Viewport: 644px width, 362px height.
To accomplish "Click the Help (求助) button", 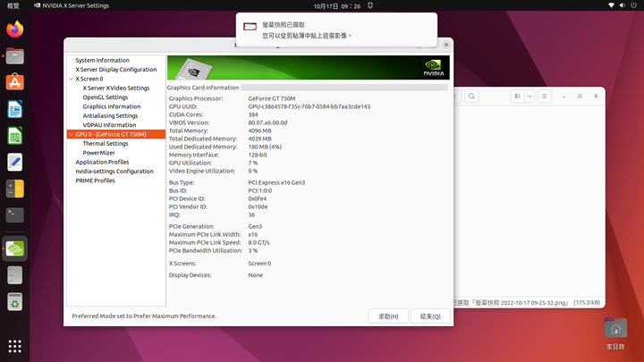I will (388, 316).
